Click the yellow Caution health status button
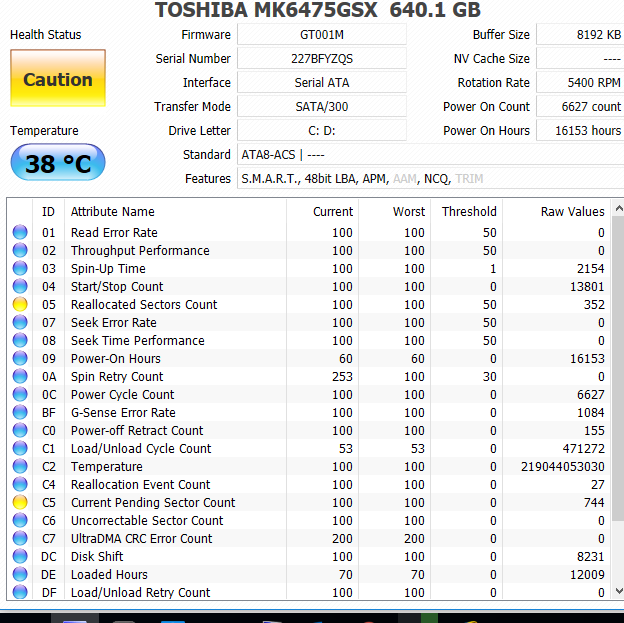624x623 pixels. pos(58,78)
